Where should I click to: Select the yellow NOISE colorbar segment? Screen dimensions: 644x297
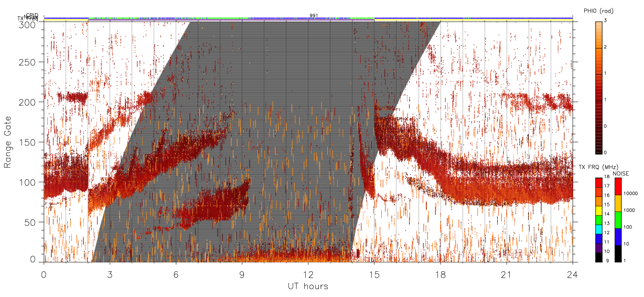617,203
